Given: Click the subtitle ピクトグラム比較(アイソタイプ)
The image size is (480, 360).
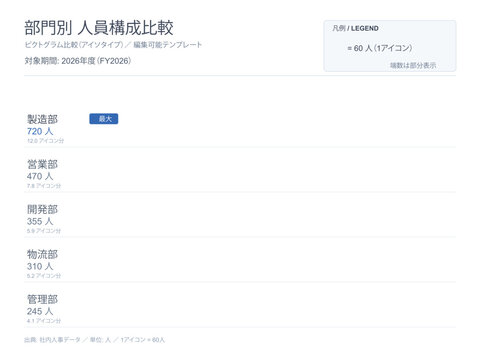Looking at the screenshot, I should [74, 45].
